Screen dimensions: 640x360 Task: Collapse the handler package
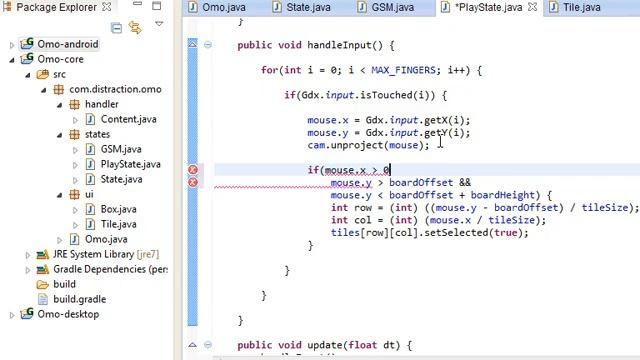click(x=60, y=105)
